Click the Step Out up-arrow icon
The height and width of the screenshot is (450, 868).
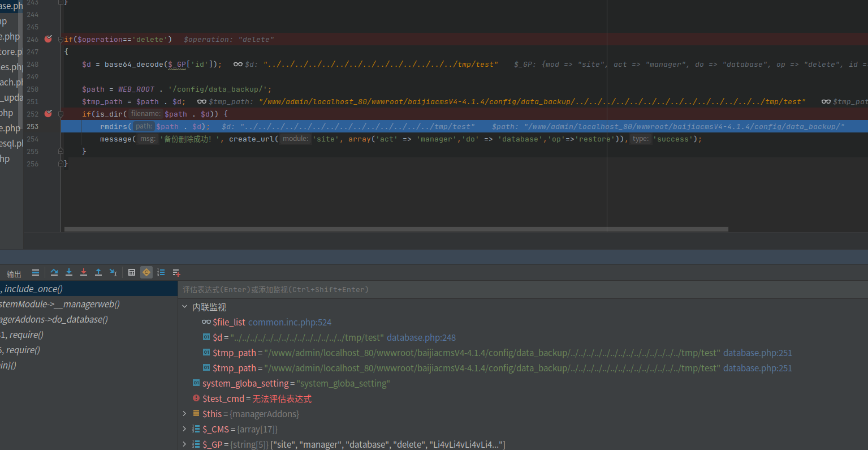[98, 272]
